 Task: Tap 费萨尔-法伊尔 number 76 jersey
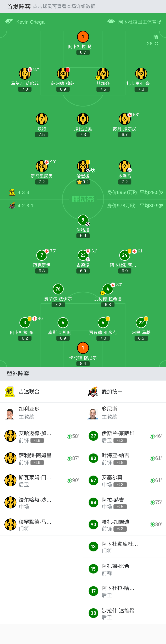[x=58, y=289]
